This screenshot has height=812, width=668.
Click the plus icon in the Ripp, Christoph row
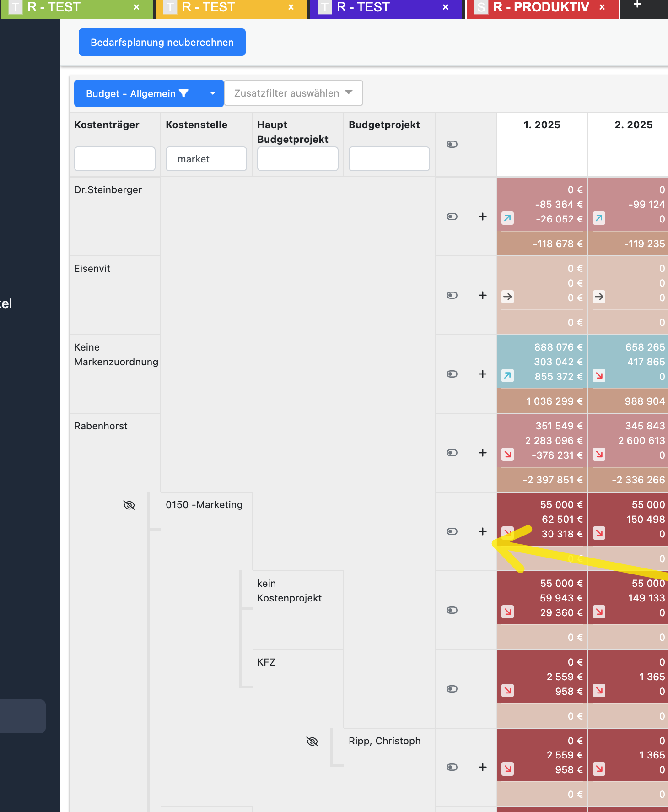click(482, 767)
